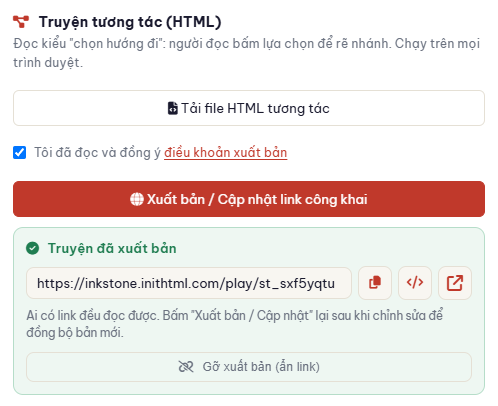Viewport: 498px width, 406px height.
Task: Click the "Ai có link đều đọc được" note
Action: [234, 324]
